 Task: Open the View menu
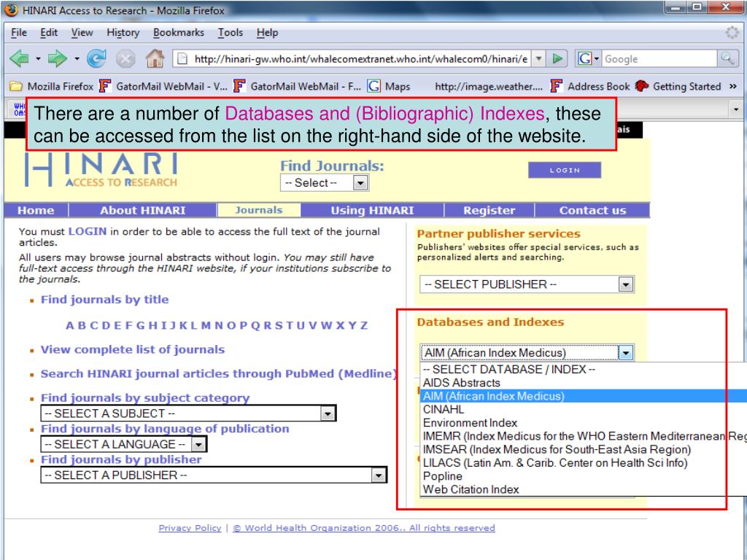coord(82,32)
